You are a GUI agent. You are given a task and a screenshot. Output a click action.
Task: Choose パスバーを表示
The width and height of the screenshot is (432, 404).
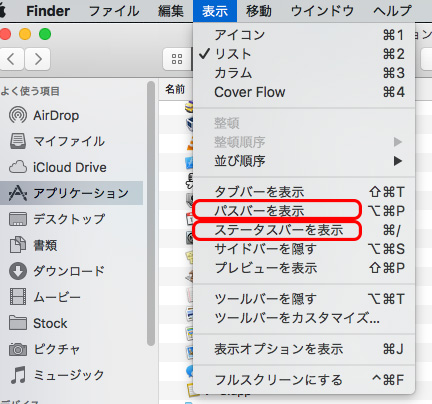coord(304,211)
